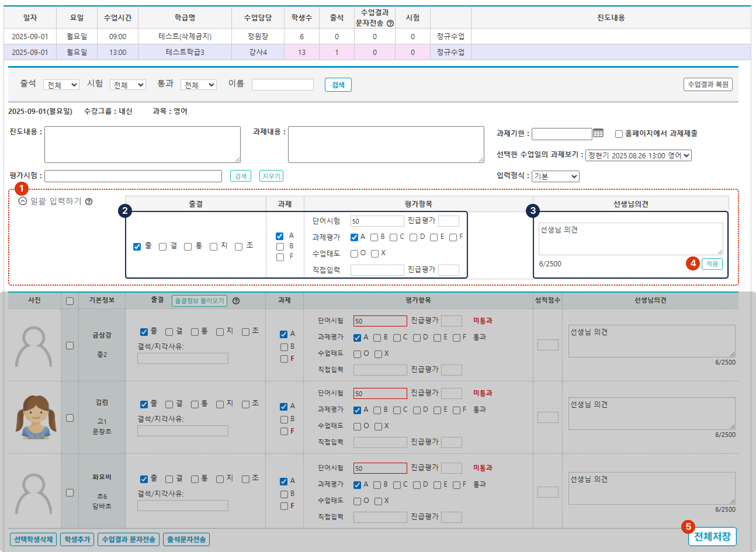This screenshot has height=552, width=756.
Task: Select the 테스트학급3 13:00 class row
Action: click(x=185, y=52)
